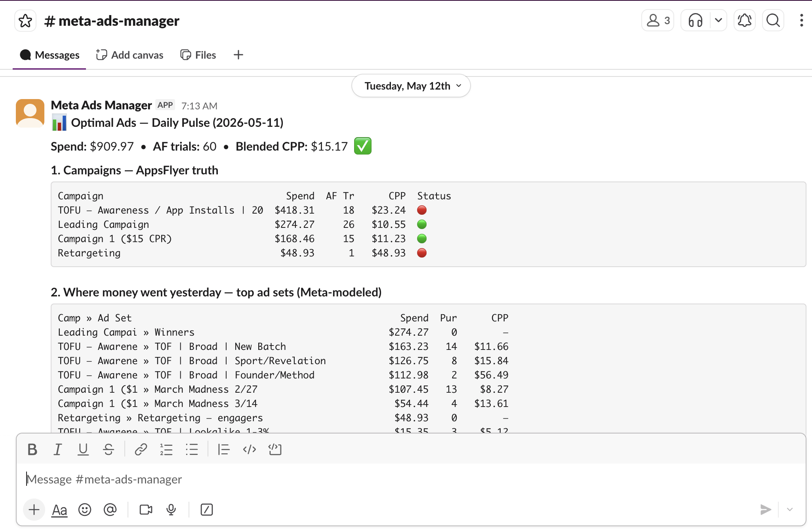Select the "Campaign 1 ($15 CPR)" row text

tap(115, 239)
